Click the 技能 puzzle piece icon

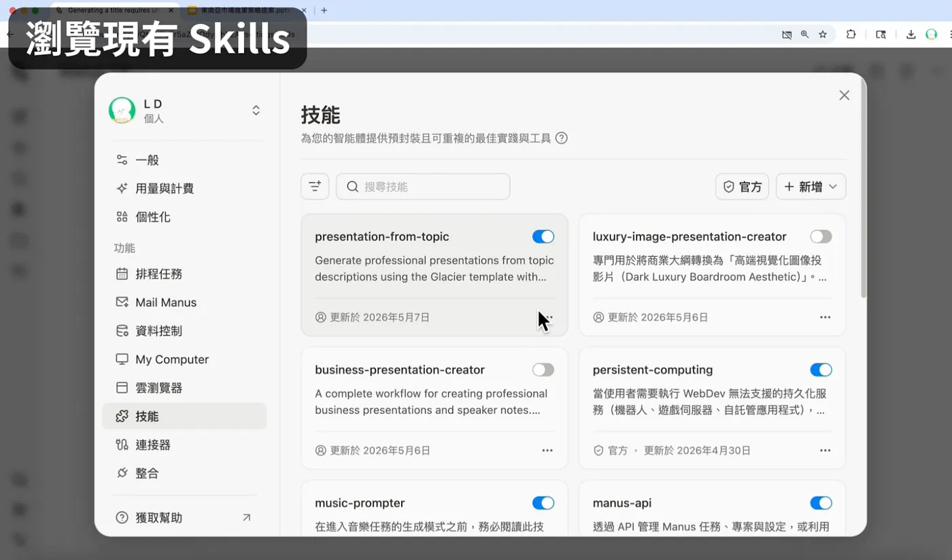[x=122, y=416]
